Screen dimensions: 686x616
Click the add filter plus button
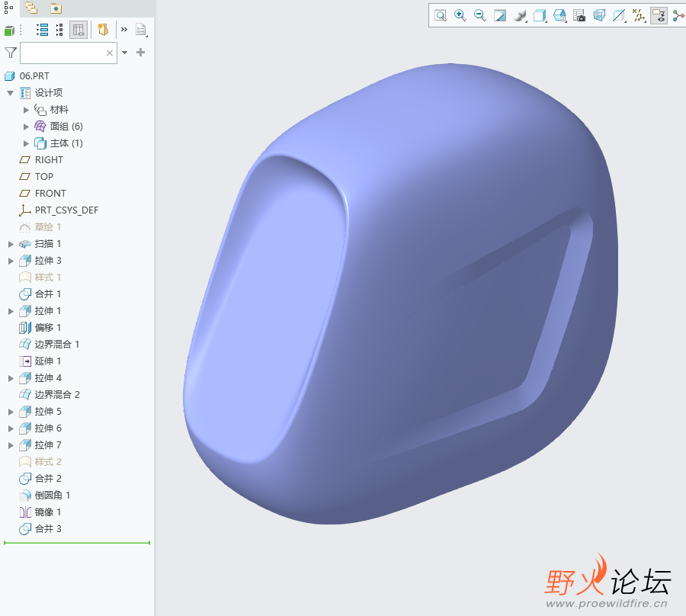[x=142, y=53]
